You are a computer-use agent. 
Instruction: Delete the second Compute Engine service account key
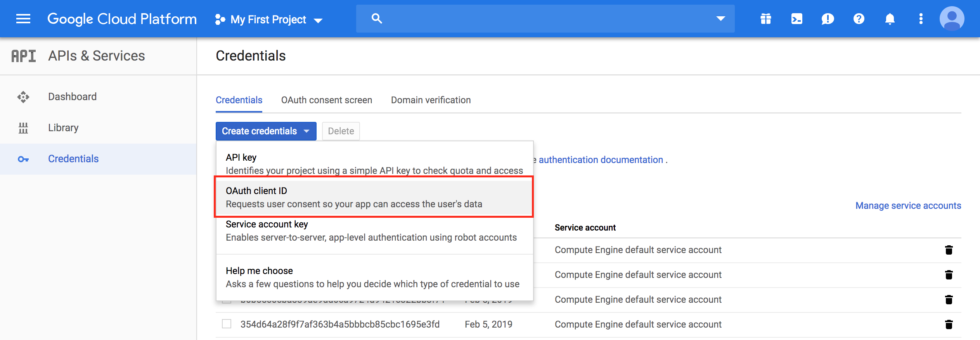tap(949, 275)
